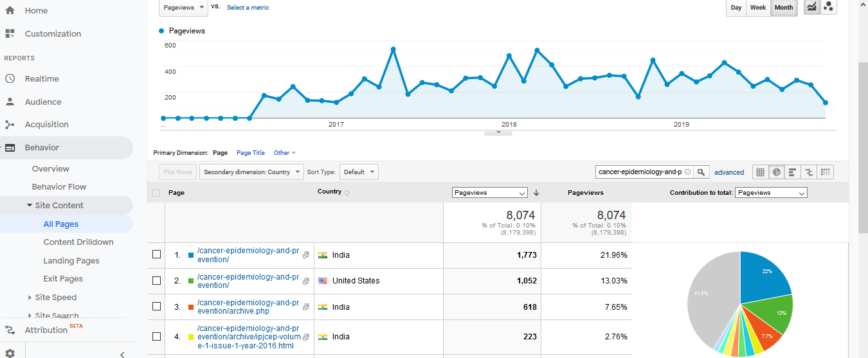This screenshot has height=358, width=868.
Task: Click the blue 22% slice of the pie chart
Action: [765, 276]
